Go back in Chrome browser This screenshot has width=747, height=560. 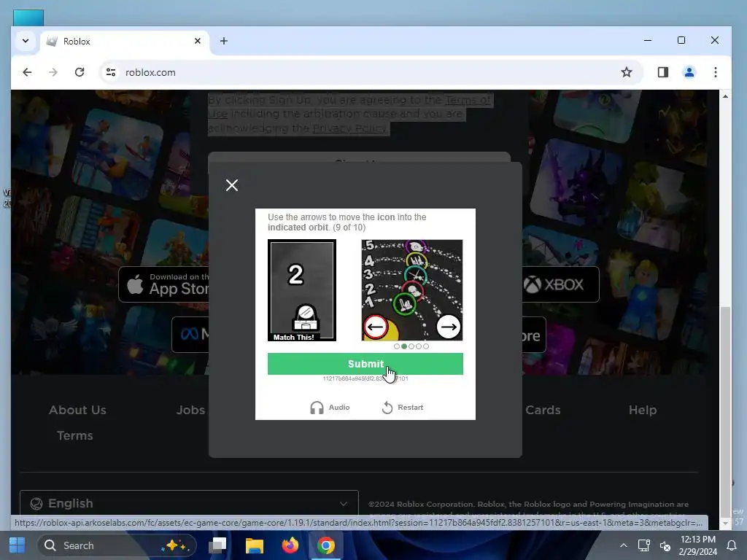point(27,72)
